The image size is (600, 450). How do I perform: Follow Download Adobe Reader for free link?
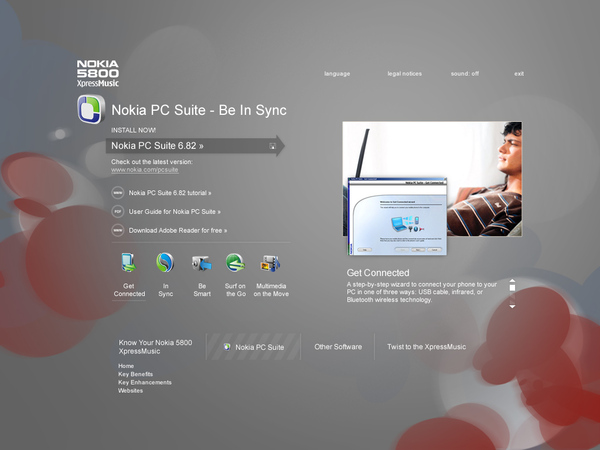tap(178, 230)
